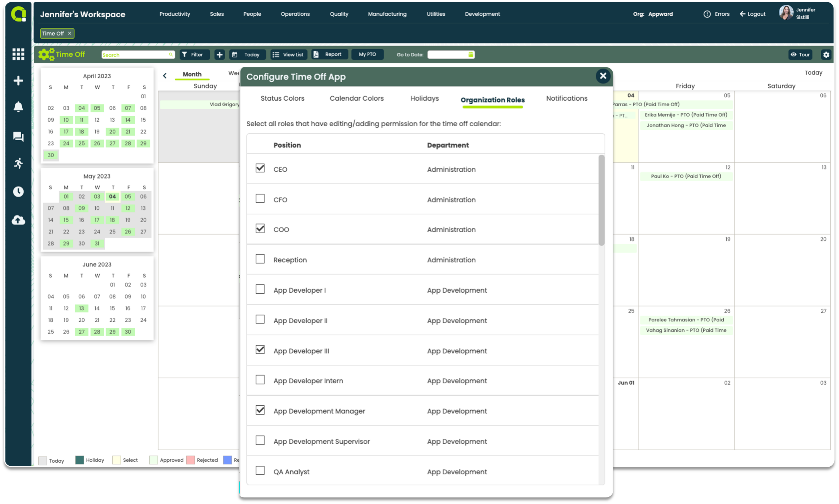Open chat messages icon in sidebar
The image size is (839, 504).
(18, 137)
